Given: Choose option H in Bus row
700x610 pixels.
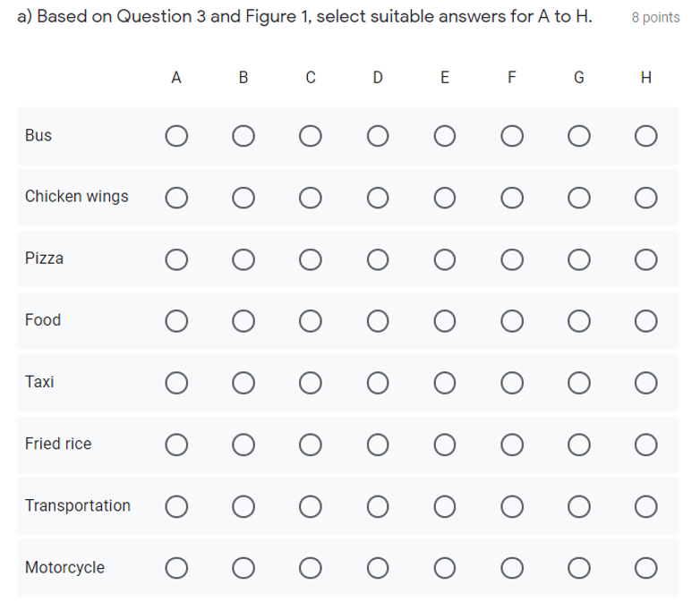Looking at the screenshot, I should (646, 136).
